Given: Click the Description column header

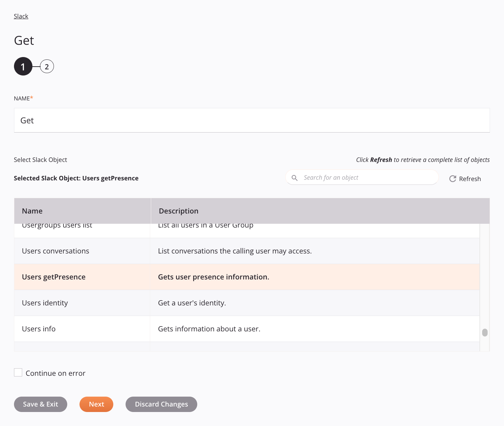Looking at the screenshot, I should (x=320, y=211).
